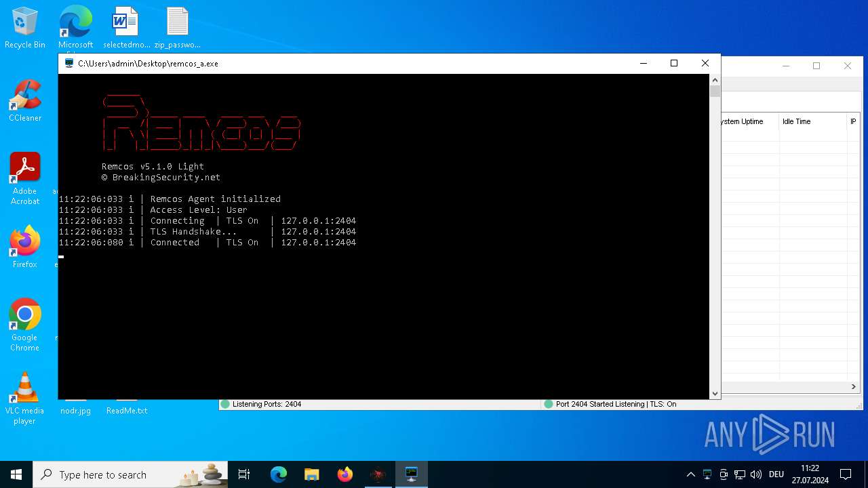868x488 pixels.
Task: Click the BreakingSecurity.net copyright text
Action: pyautogui.click(x=161, y=177)
